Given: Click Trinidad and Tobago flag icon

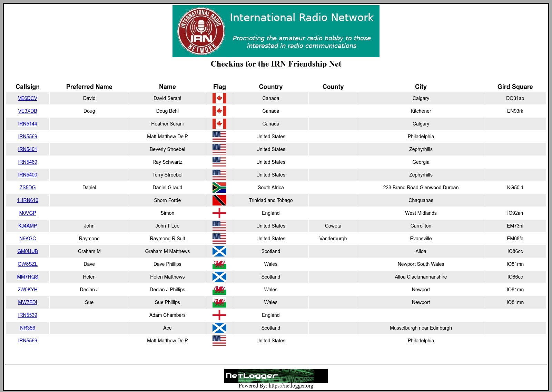Looking at the screenshot, I should coord(219,200).
